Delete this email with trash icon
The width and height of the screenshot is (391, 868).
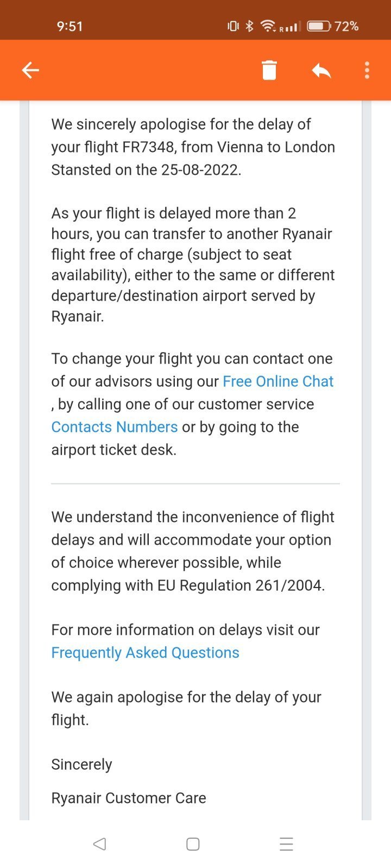point(269,70)
